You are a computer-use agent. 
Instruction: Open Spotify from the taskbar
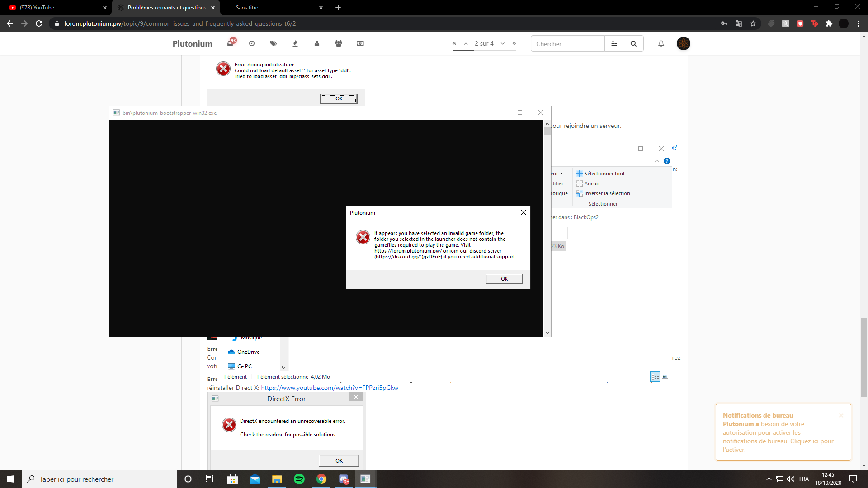click(x=299, y=479)
